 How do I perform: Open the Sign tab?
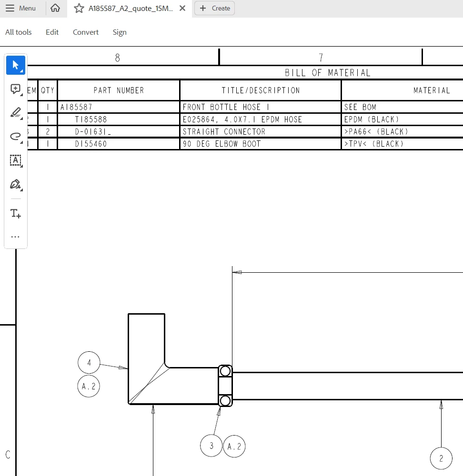pos(120,32)
